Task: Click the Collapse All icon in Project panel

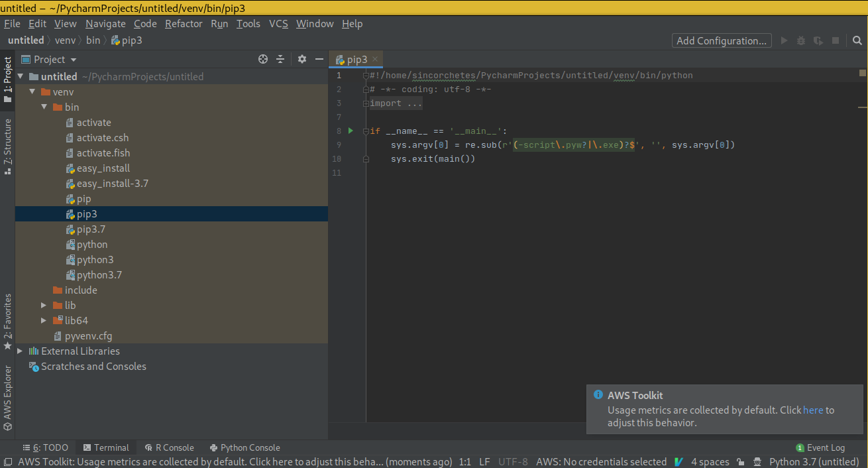Action: pos(280,59)
